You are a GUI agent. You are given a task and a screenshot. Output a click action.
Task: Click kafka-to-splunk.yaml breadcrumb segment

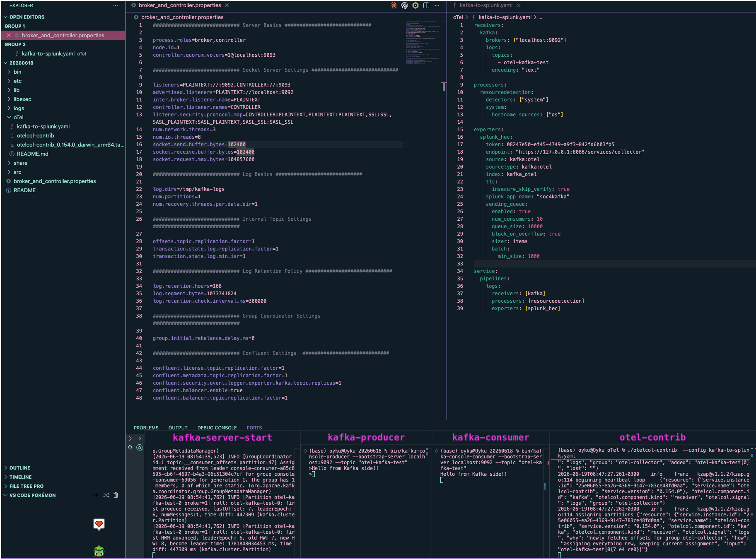(505, 17)
